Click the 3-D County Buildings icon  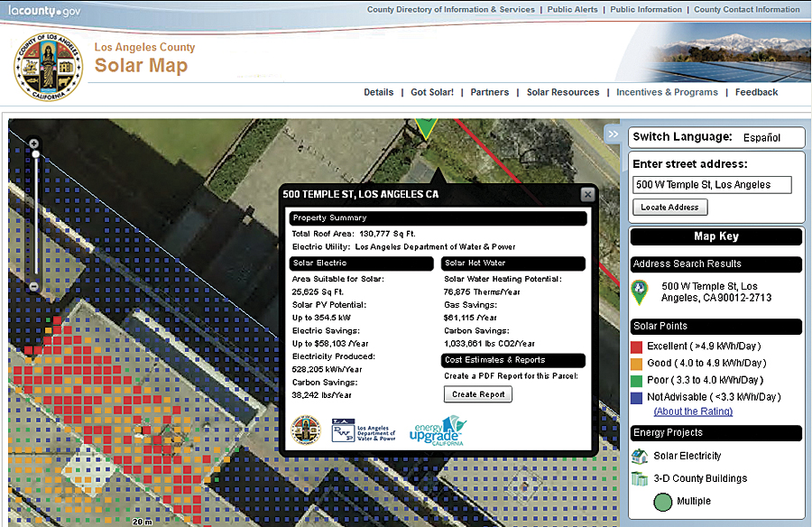[x=640, y=478]
